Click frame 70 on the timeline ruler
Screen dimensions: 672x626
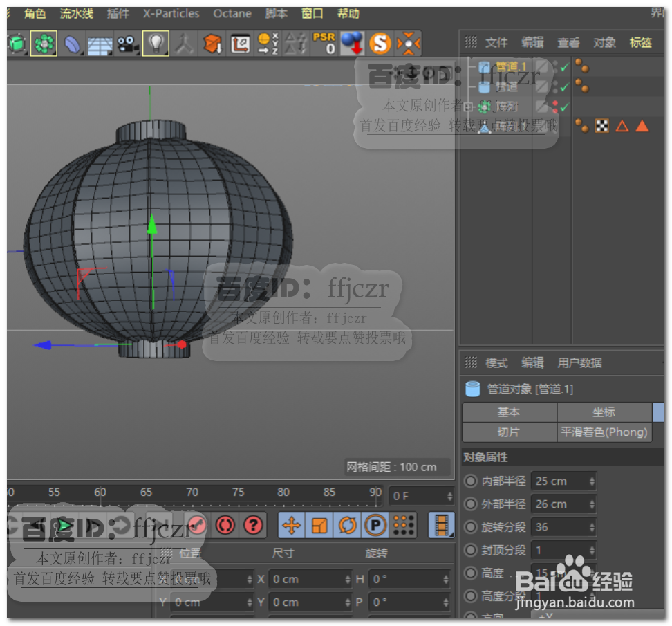pos(192,492)
